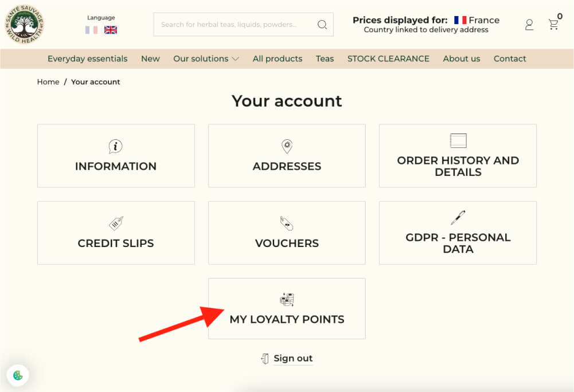Switch language to French flag

coord(91,30)
